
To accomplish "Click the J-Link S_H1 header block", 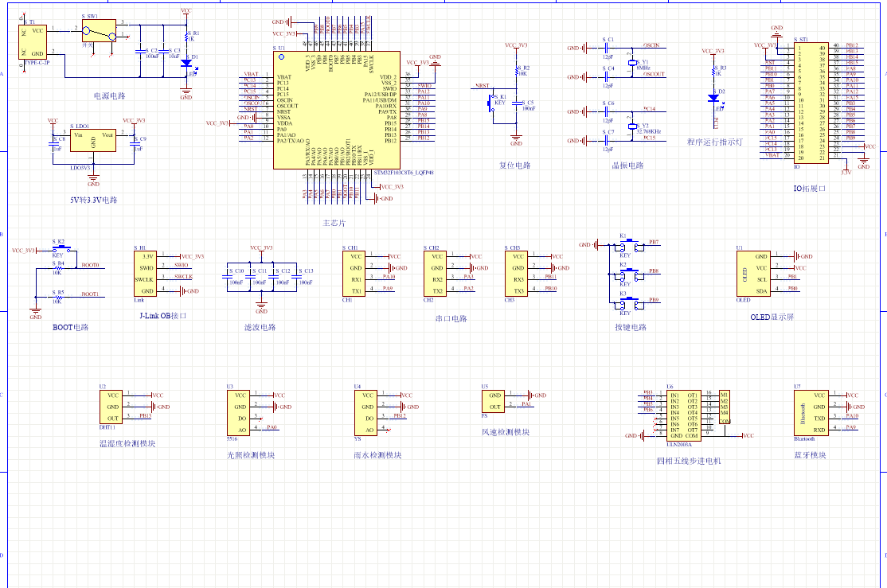I will [145, 273].
